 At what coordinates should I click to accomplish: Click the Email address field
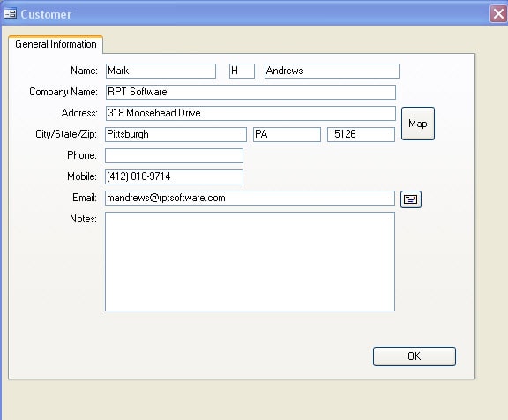250,198
